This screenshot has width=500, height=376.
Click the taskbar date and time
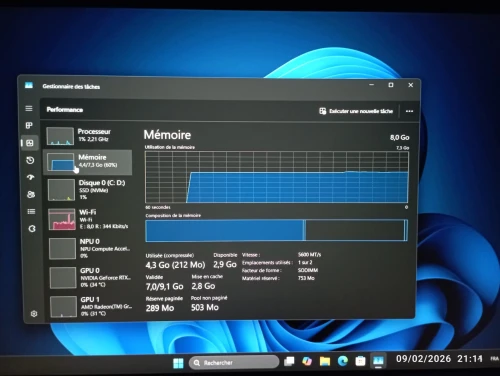click(439, 359)
